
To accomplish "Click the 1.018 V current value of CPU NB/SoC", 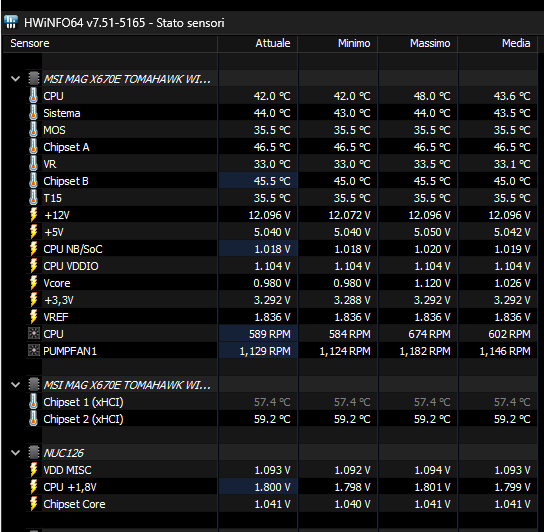I will [x=272, y=249].
